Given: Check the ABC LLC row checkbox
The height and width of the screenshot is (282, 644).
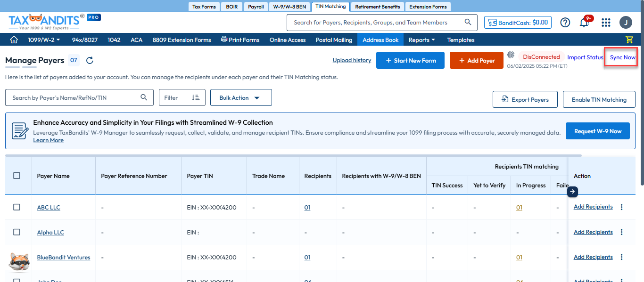Looking at the screenshot, I should (x=17, y=207).
